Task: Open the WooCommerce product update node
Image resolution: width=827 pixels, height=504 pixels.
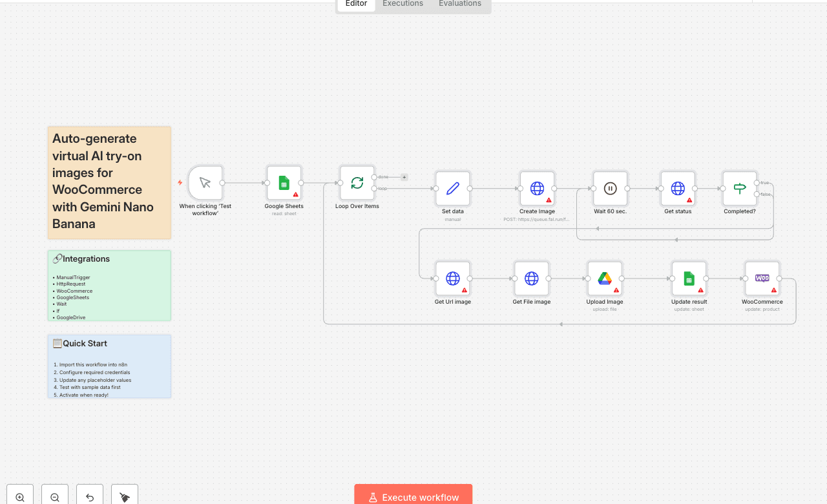Action: click(762, 278)
